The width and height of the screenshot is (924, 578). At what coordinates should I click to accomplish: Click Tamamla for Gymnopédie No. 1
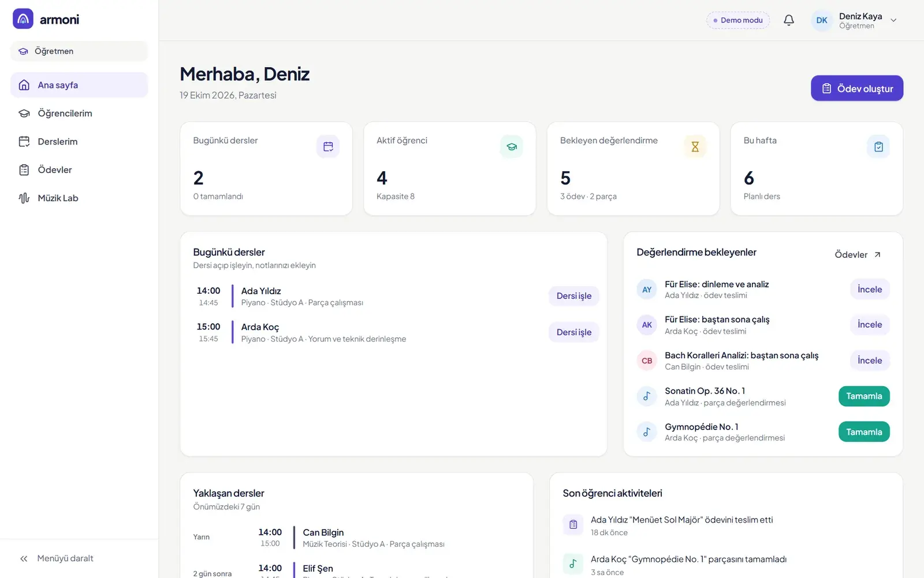[x=864, y=432]
